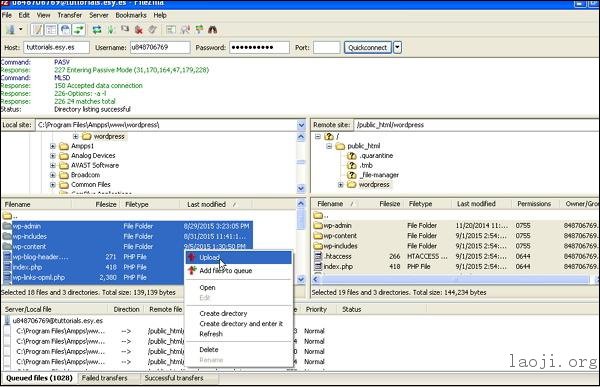Toggle the message log display icon
This screenshot has width=600, height=387.
click(37, 29)
